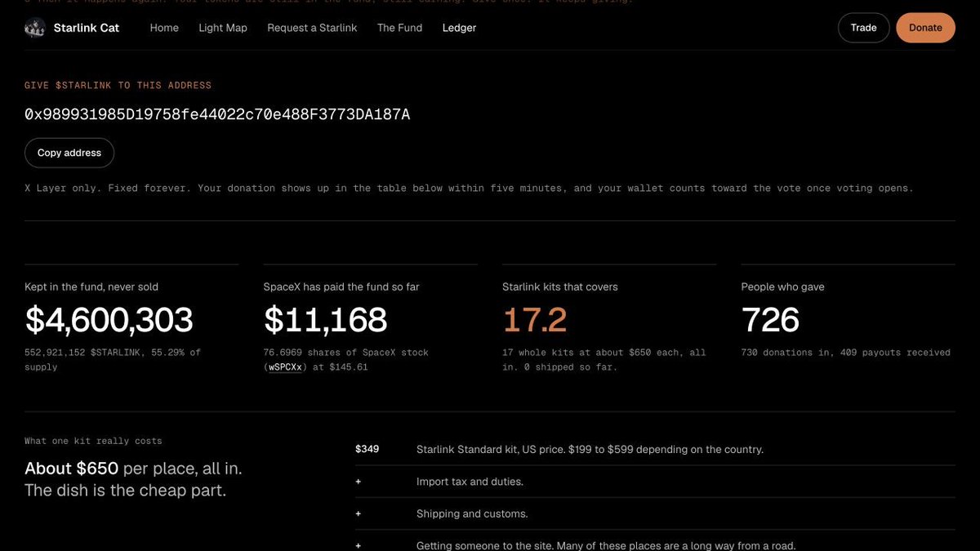The image size is (980, 551).
Task: Click the Copy address button
Action: coord(69,153)
